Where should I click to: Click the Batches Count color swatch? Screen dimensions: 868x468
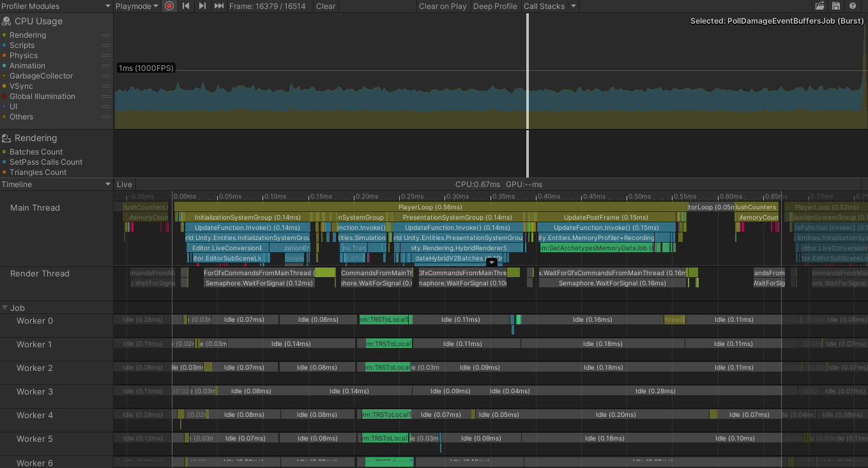point(4,152)
